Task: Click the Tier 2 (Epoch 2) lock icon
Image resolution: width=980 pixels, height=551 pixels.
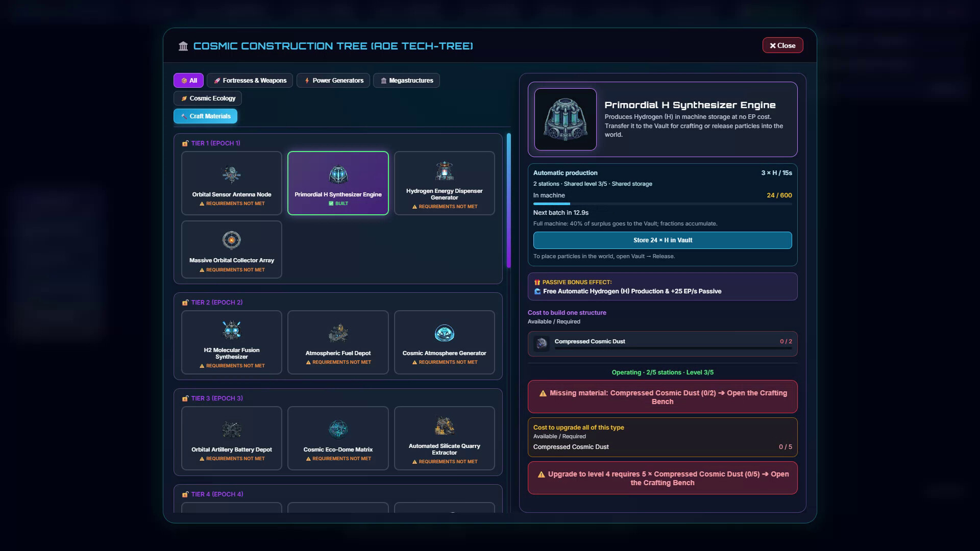Action: [x=185, y=303]
